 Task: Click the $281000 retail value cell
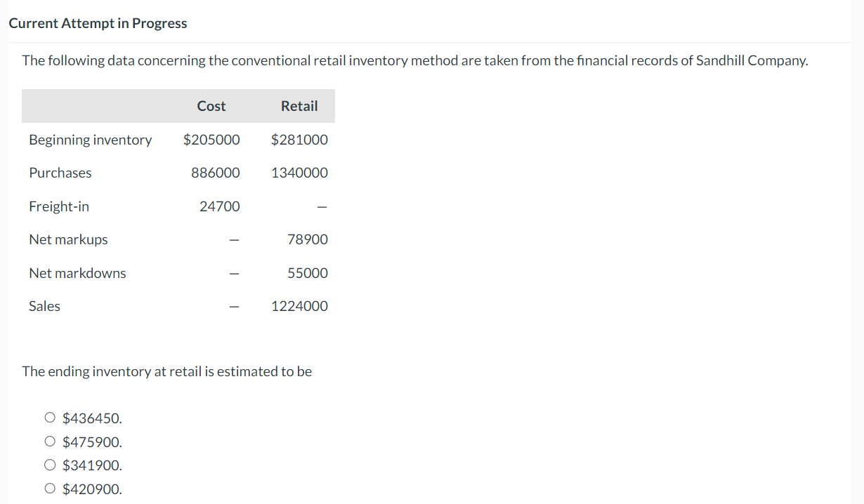(x=299, y=140)
